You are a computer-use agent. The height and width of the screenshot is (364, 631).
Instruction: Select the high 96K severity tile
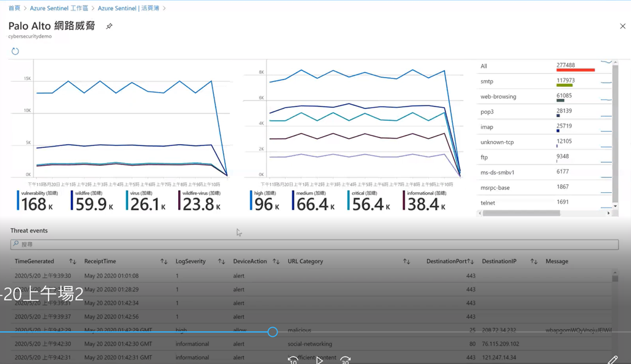click(x=265, y=201)
